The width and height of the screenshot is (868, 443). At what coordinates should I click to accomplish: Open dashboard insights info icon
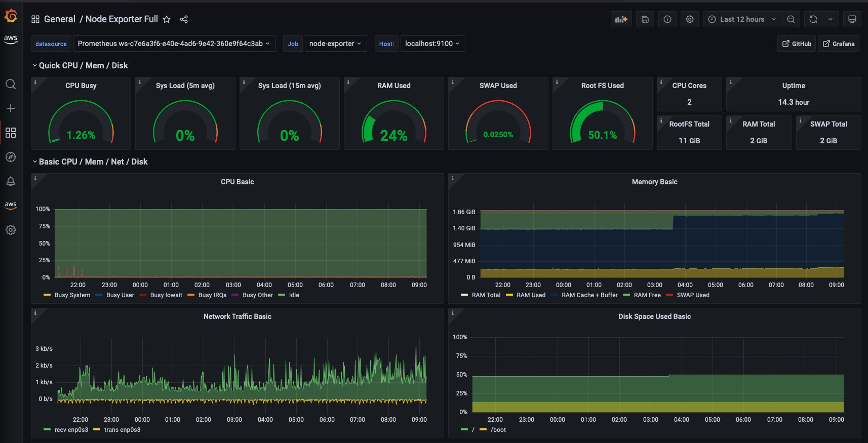pos(667,19)
